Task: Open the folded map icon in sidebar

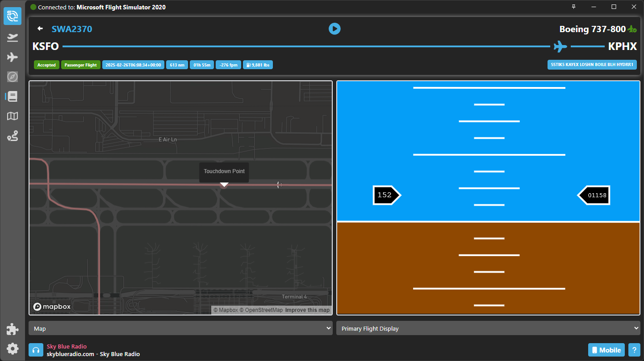Action: [13, 116]
